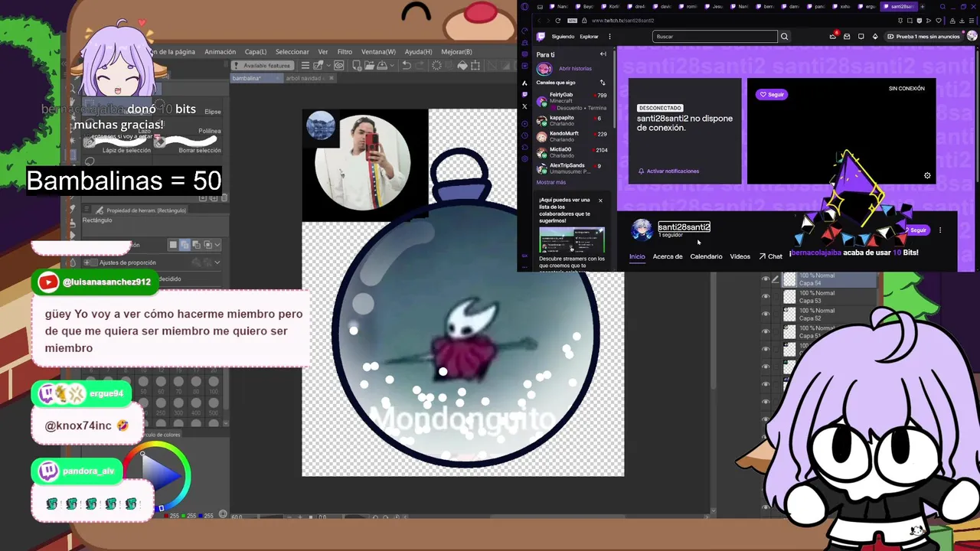Toggle visibility of Capa 51 layer
This screenshot has width=980, height=551.
(766, 331)
